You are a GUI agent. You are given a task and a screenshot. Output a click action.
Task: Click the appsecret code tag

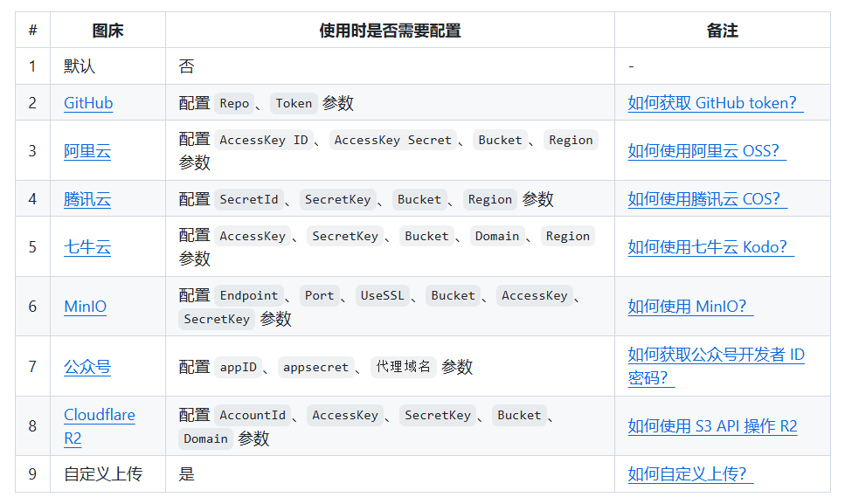pos(315,367)
